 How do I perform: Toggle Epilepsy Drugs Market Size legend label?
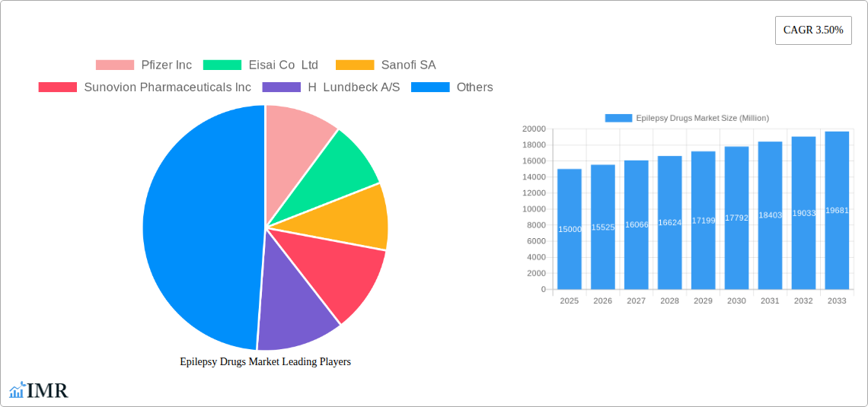click(703, 118)
